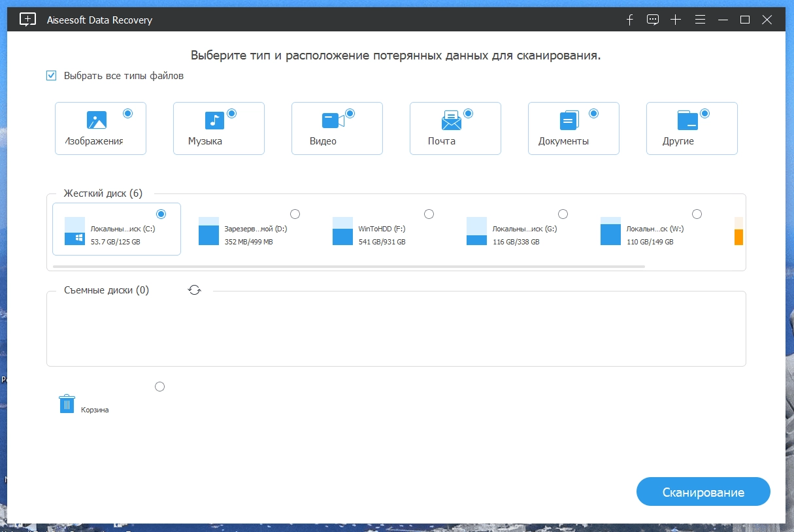This screenshot has height=532, width=794.
Task: Click the G: local drive icon
Action: pyautogui.click(x=476, y=231)
